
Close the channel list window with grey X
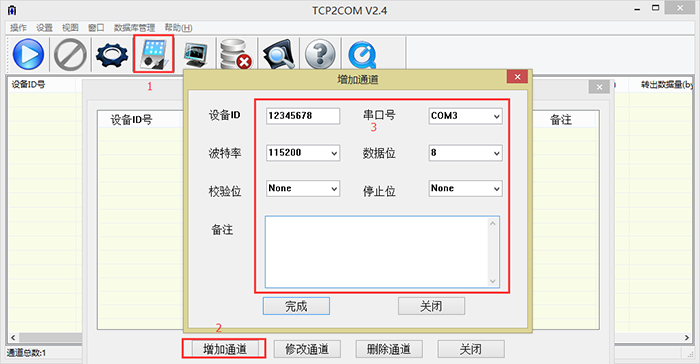pos(599,87)
